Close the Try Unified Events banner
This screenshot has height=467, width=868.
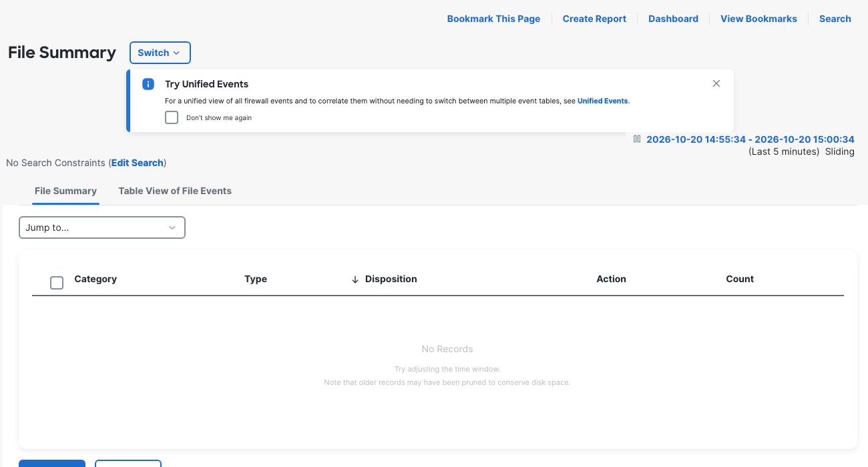tap(716, 83)
